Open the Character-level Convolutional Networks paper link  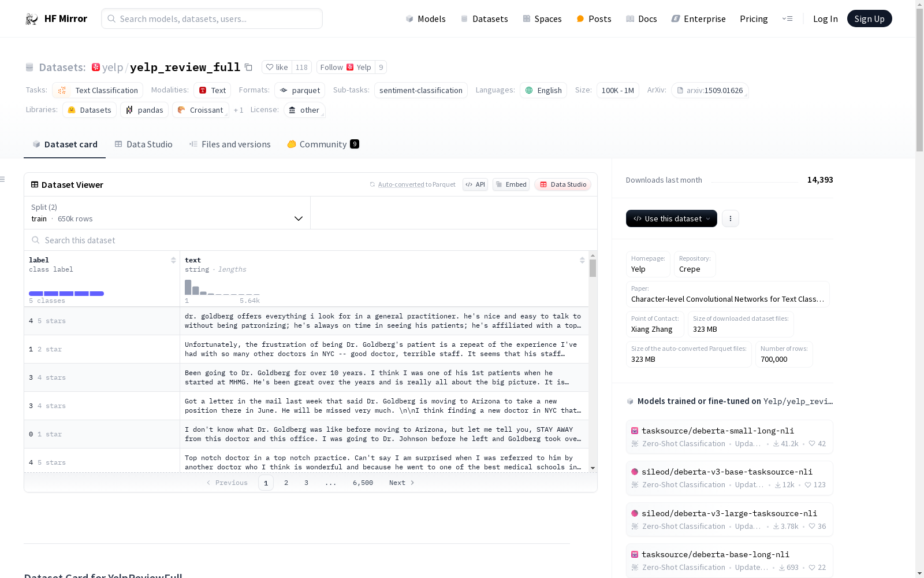728,299
